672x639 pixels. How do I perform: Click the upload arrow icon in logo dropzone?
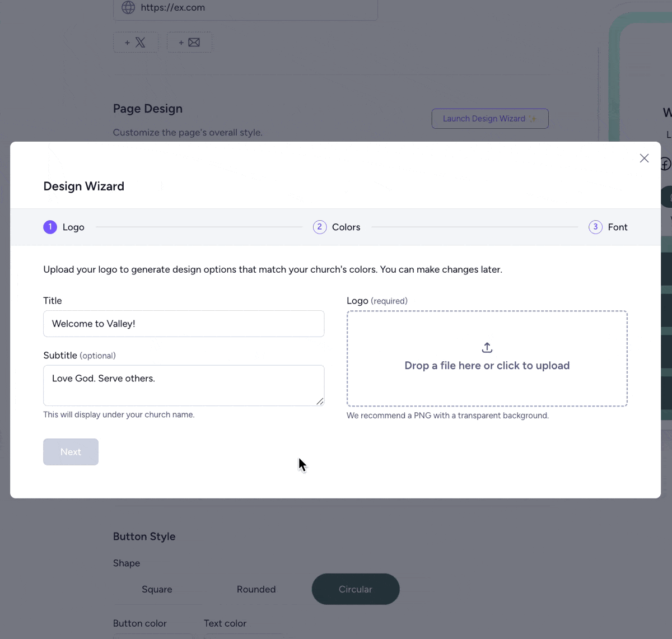487,348
